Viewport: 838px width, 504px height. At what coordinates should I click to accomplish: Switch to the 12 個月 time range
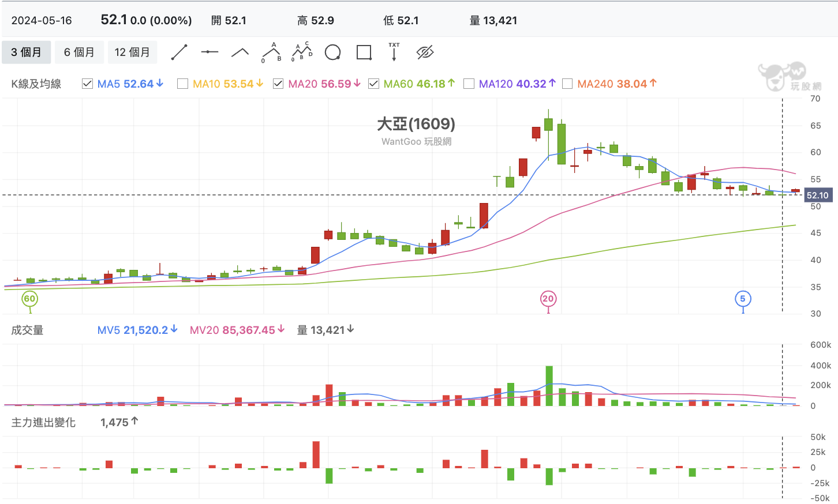132,52
